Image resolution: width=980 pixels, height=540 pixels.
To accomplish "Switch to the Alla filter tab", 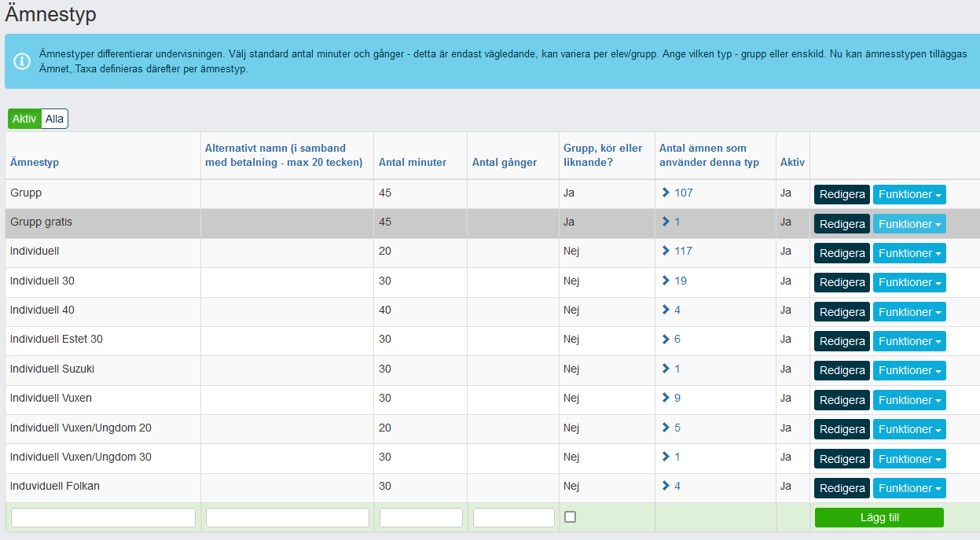I will pyautogui.click(x=54, y=119).
